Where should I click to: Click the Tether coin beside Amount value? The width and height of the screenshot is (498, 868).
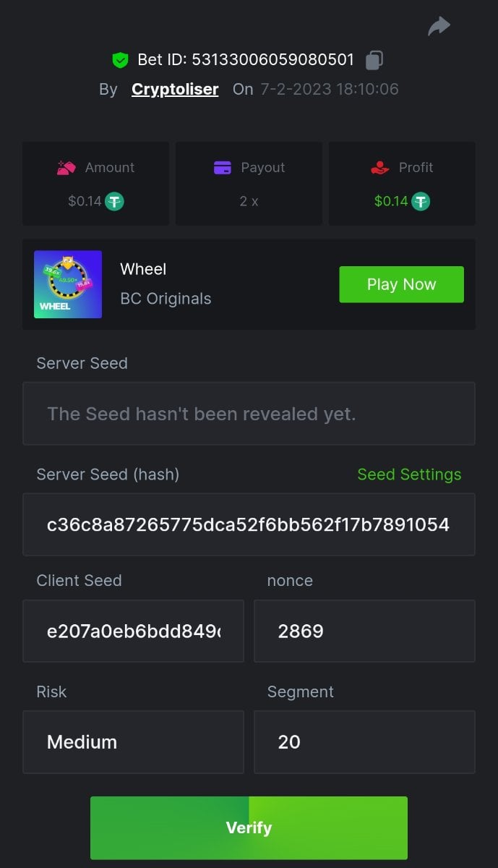click(114, 201)
